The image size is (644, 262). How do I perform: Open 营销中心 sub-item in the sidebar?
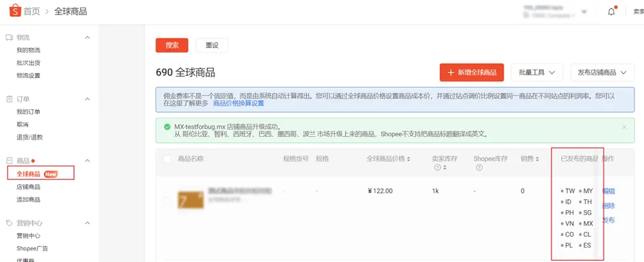(x=28, y=236)
